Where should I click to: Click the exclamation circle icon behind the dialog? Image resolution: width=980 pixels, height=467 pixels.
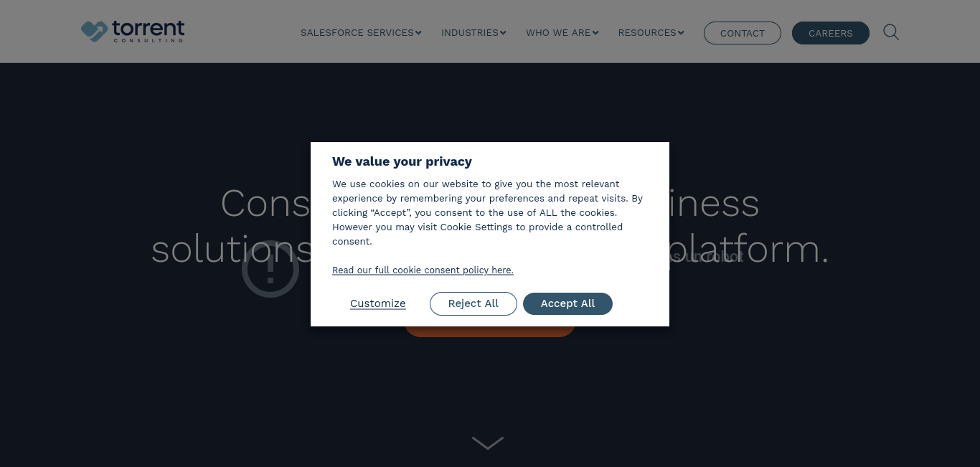270,269
